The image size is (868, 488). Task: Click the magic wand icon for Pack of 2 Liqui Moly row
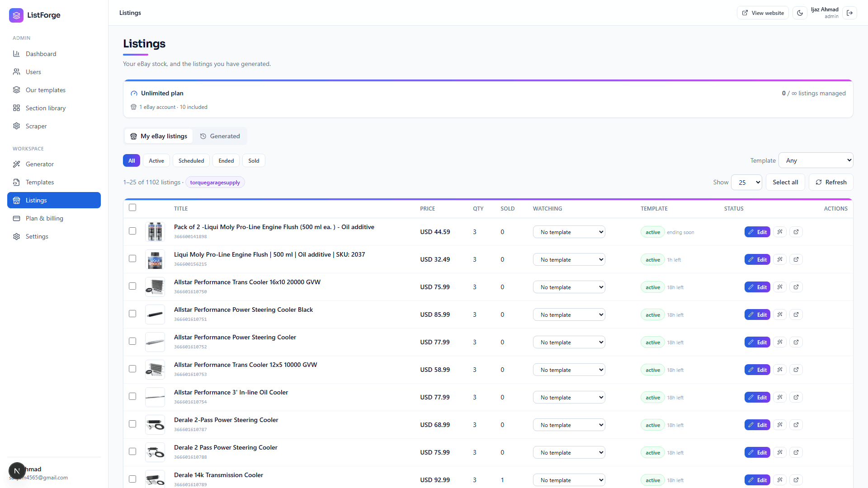(x=780, y=232)
